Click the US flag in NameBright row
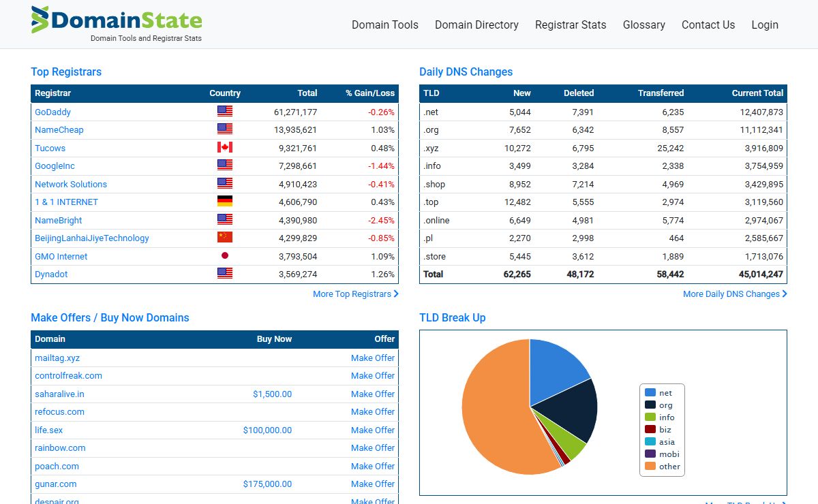The height and width of the screenshot is (504, 818). (225, 220)
